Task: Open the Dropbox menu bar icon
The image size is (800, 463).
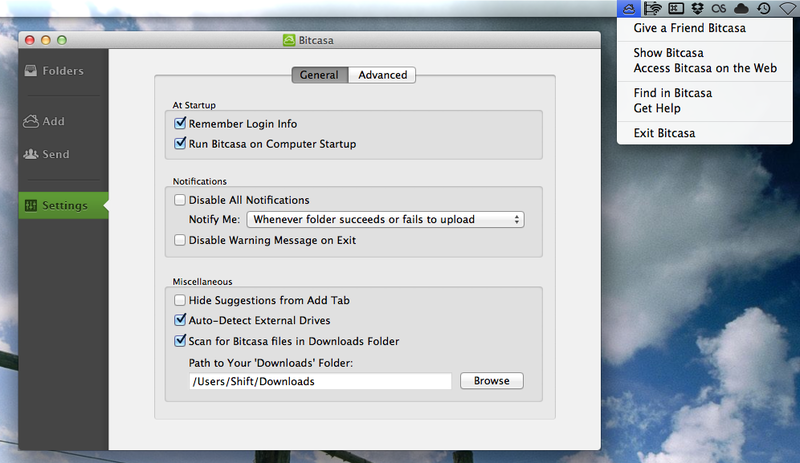Action: (x=697, y=8)
